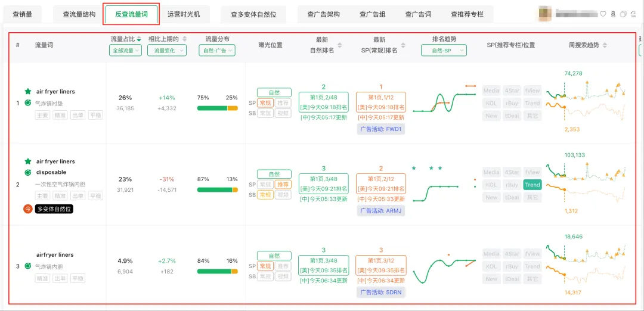Screen dimensions: 644x311
Task: Click green Trend tag in row 2
Action: (532, 185)
